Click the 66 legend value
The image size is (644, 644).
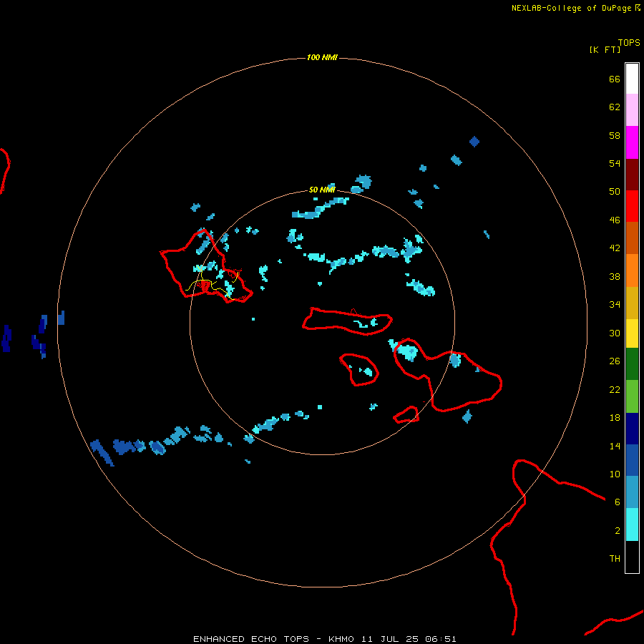click(x=615, y=79)
